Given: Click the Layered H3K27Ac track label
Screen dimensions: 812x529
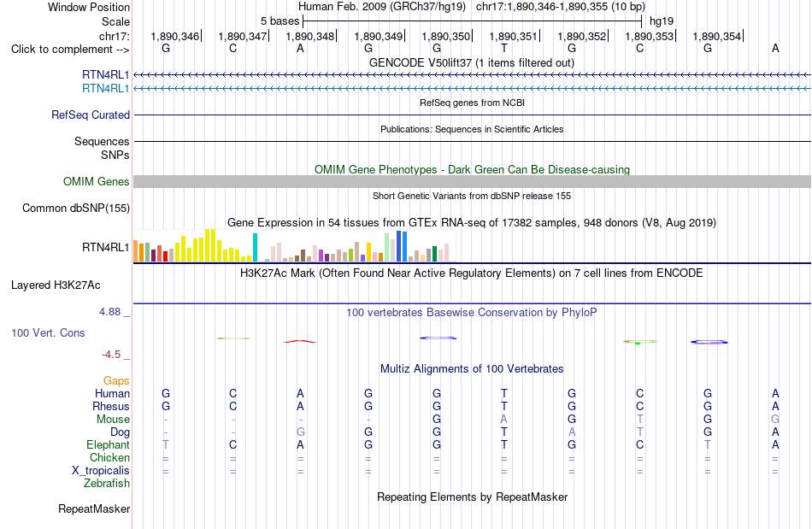Looking at the screenshot, I should [56, 285].
